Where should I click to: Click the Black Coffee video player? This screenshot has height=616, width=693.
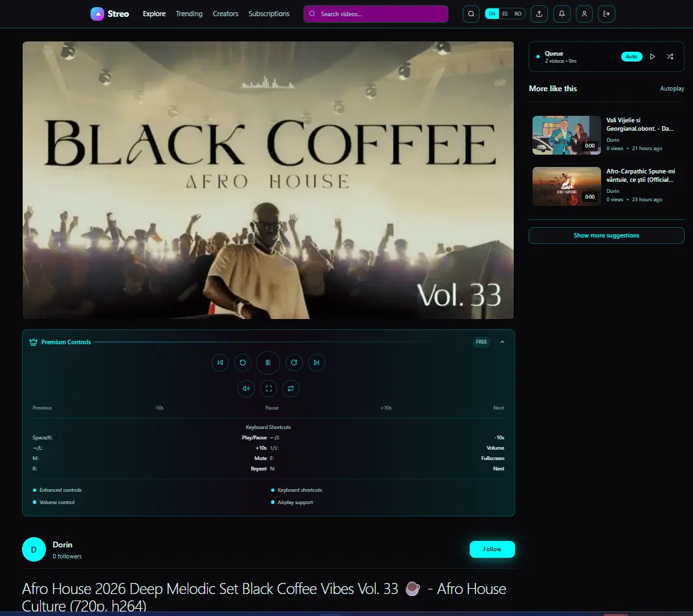coord(269,181)
